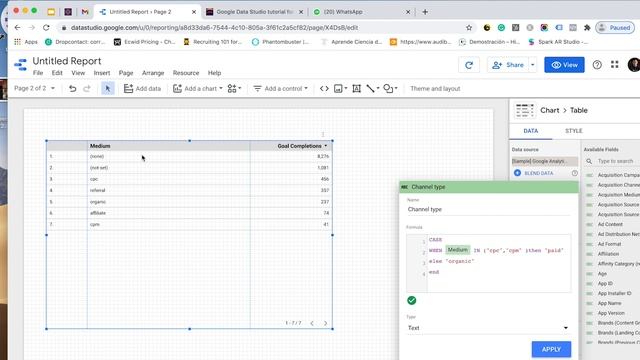Select the Sample Google Analytics data source
640x360 pixels.
coord(544,161)
